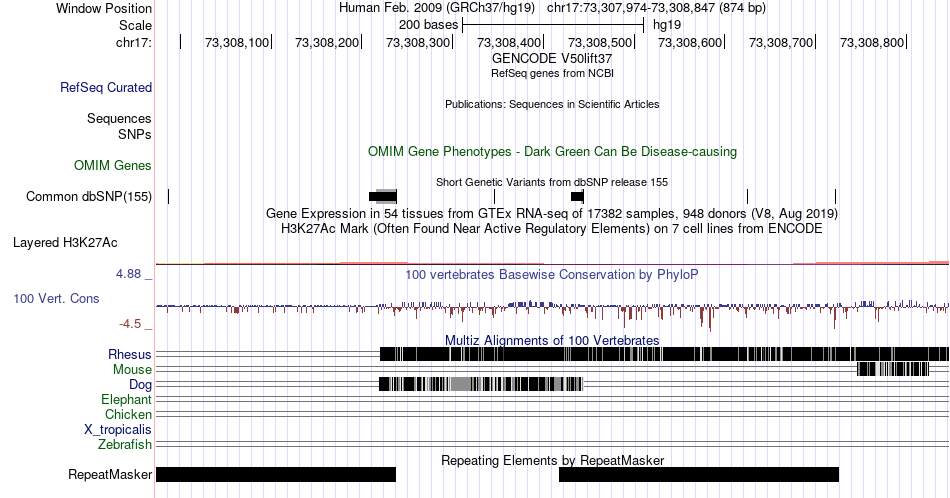Click the chr17: ruler label
The height and width of the screenshot is (498, 950).
coord(134,42)
